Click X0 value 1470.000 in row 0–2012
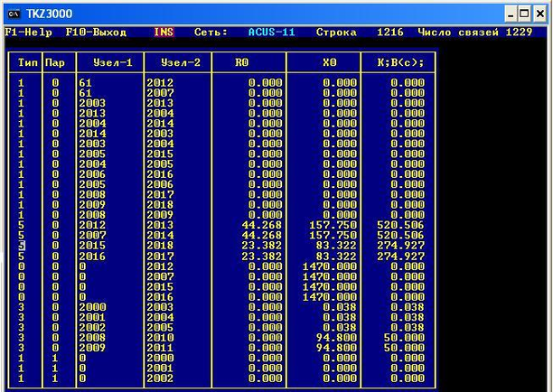553x392 pixels. pos(330,266)
